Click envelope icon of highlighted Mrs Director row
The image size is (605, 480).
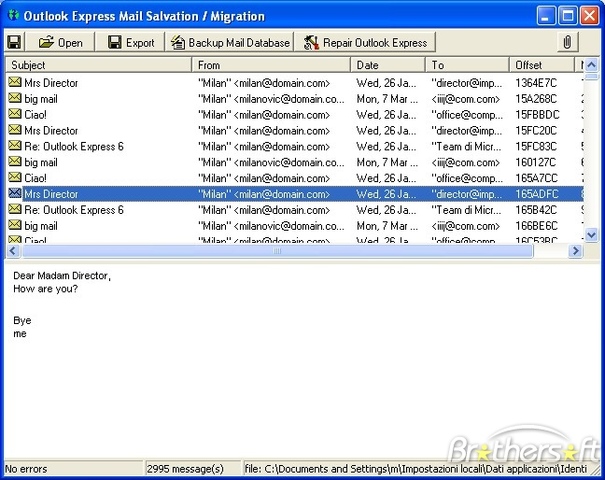tap(15, 193)
